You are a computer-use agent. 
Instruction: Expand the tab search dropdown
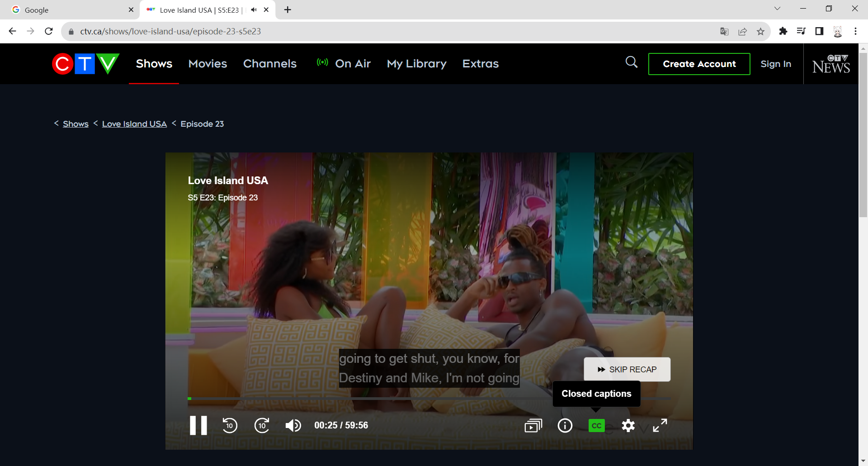point(777,9)
